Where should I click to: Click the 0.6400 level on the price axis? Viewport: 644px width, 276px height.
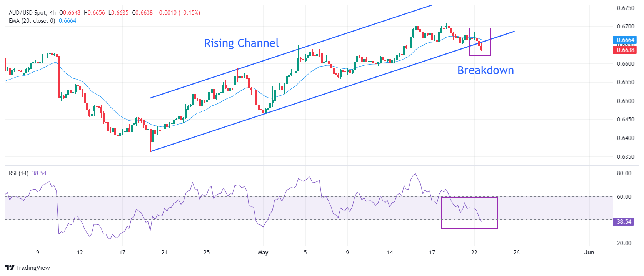coord(626,138)
